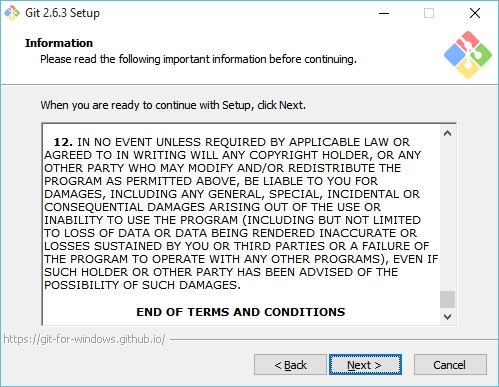Image resolution: width=499 pixels, height=387 pixels.
Task: Click the scroll down arrow of license text
Action: click(x=447, y=316)
